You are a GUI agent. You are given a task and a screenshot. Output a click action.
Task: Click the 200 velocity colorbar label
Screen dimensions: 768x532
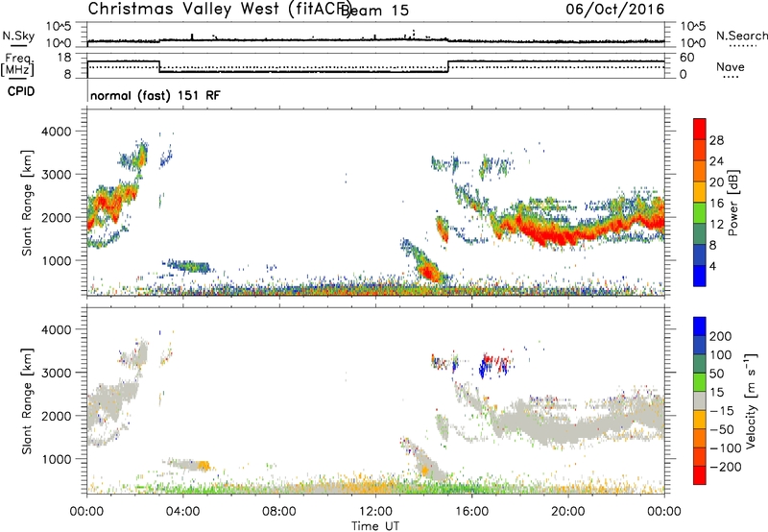coord(721,336)
